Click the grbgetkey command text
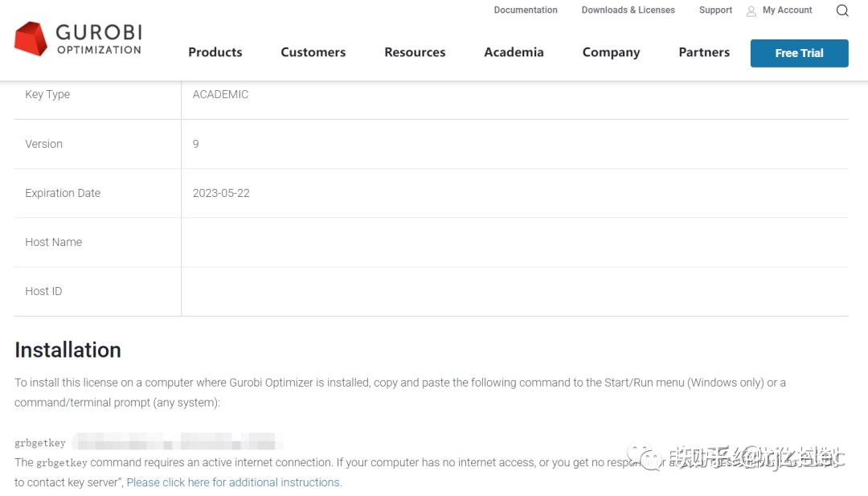The height and width of the screenshot is (496, 868). [x=40, y=443]
